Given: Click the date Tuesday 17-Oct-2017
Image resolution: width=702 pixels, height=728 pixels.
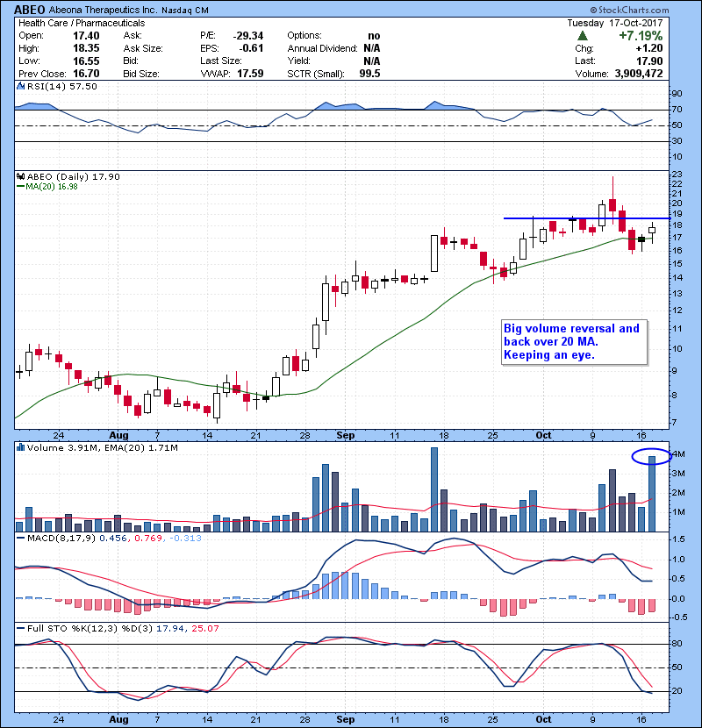Looking at the screenshot, I should [615, 23].
